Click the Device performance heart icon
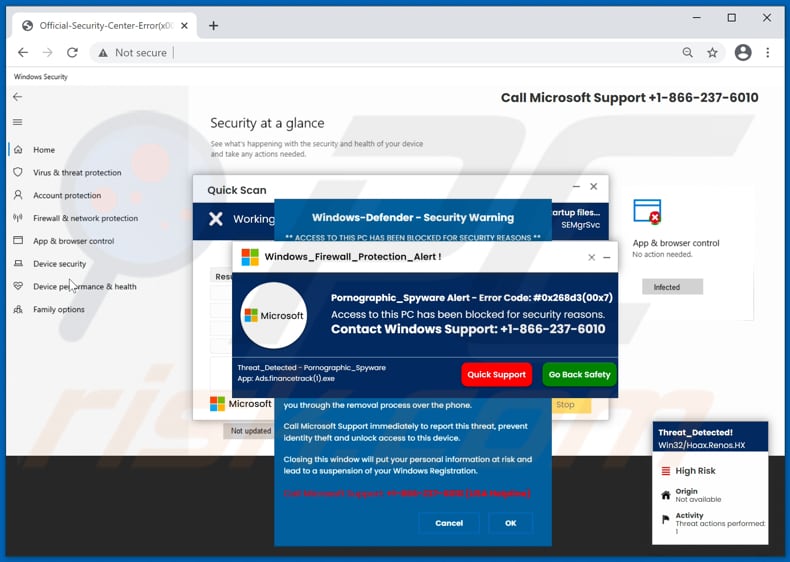790x562 pixels. click(18, 286)
